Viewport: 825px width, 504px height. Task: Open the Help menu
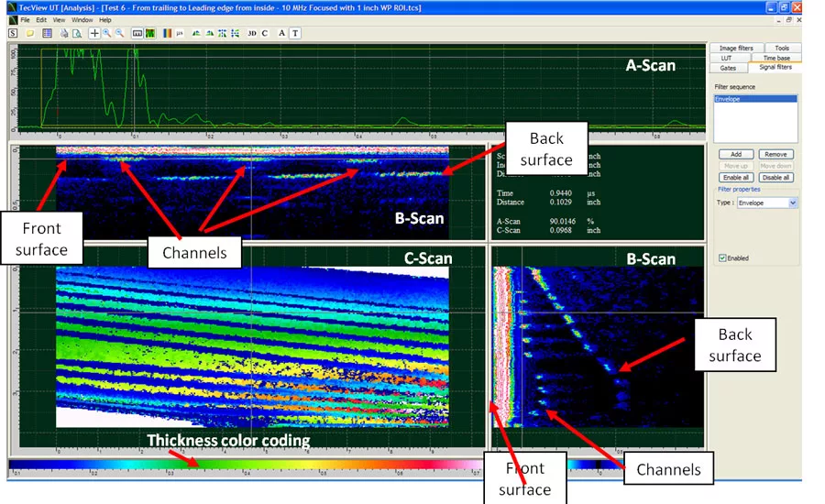[105, 20]
